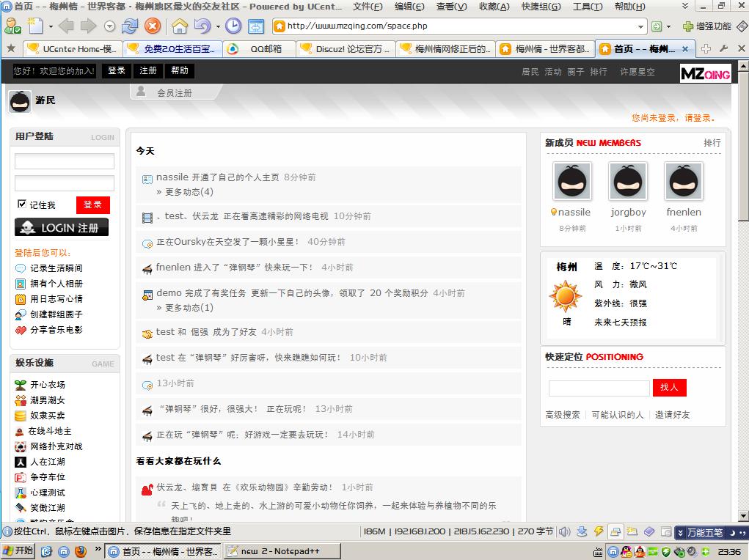Click the wrench icon in tab bar
The height and width of the screenshot is (560, 749).
point(723,48)
